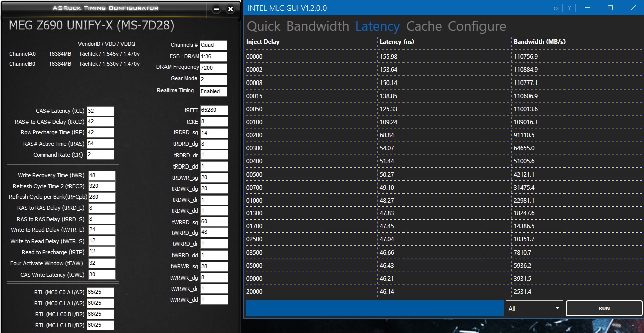This screenshot has height=333, width=644.
Task: Select the Latency tab
Action: click(377, 26)
